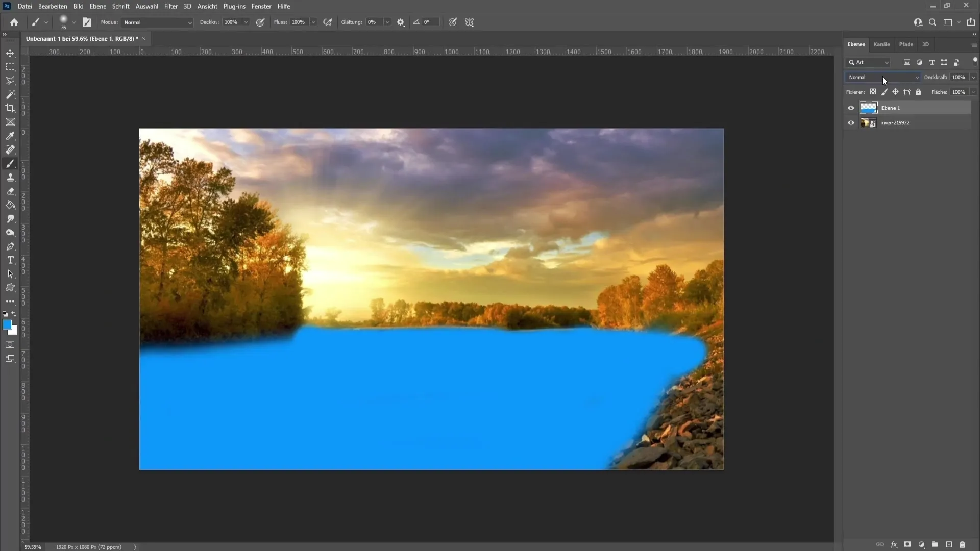Toggle visibility of Ebene 1 layer
The image size is (980, 551).
coord(850,108)
